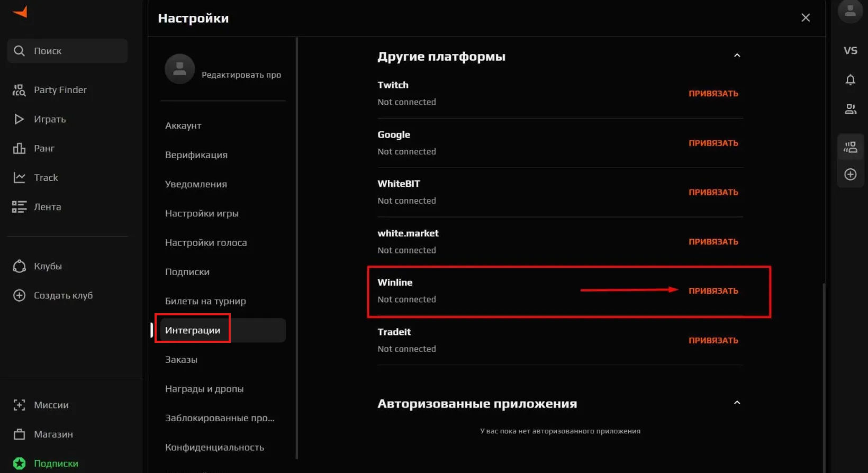Select the Верификация settings tab

[x=196, y=155]
